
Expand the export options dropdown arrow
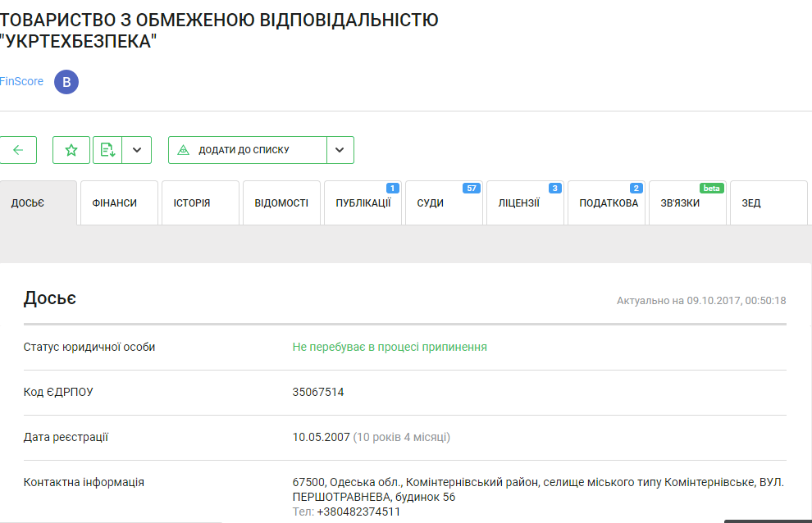[137, 150]
